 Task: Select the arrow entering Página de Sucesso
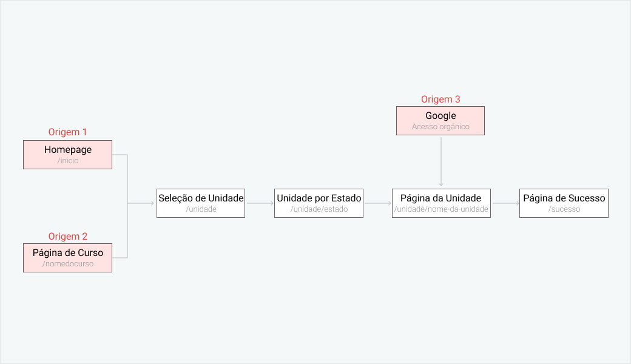click(505, 203)
